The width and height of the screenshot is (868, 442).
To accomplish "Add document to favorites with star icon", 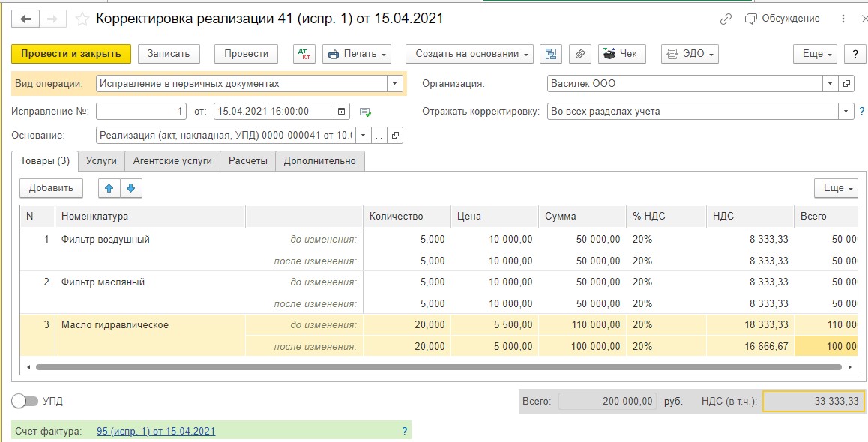I will pyautogui.click(x=82, y=19).
